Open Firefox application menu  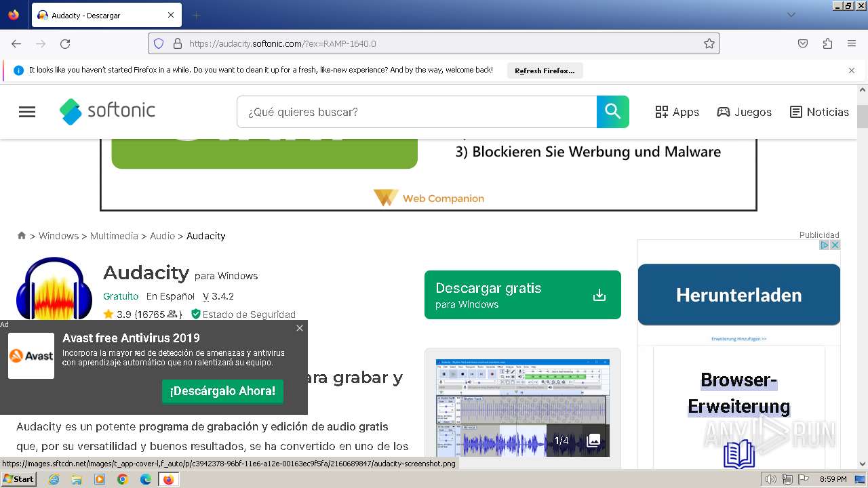[x=852, y=43]
